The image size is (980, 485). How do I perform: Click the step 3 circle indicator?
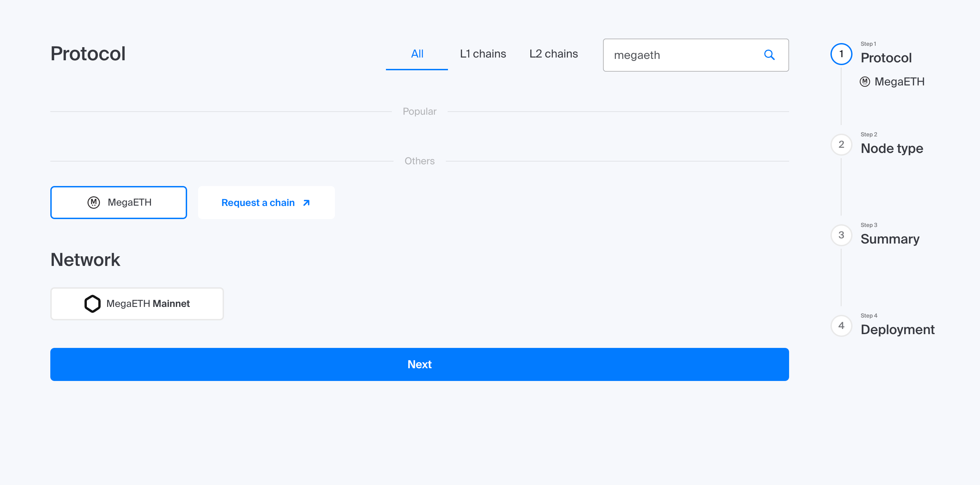pyautogui.click(x=841, y=235)
